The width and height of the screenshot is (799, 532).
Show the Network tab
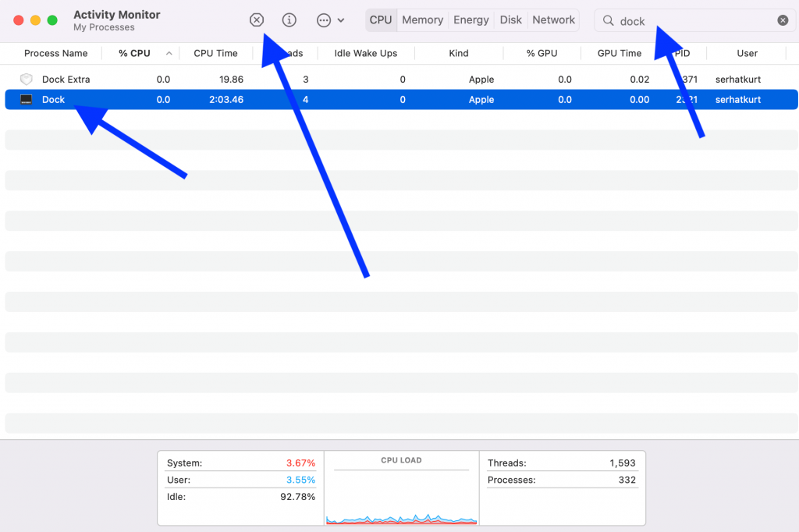553,20
